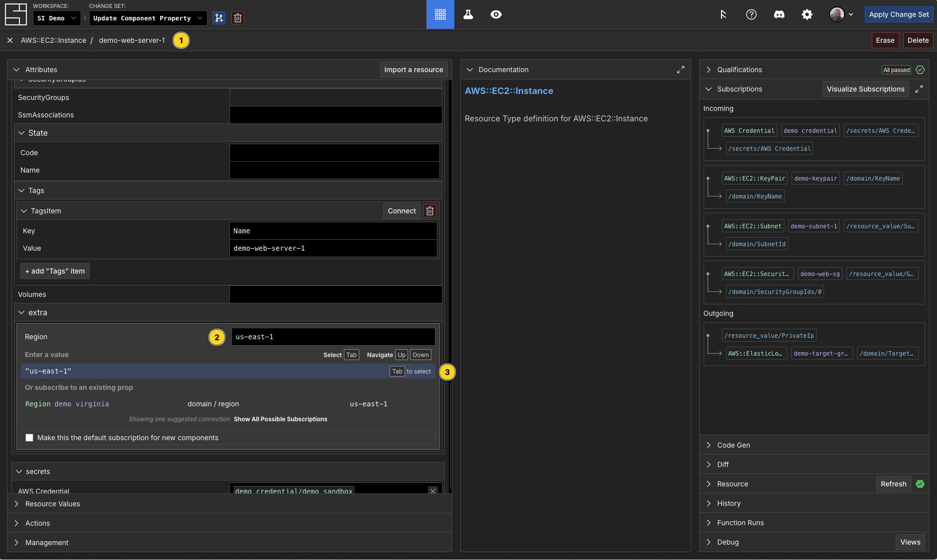Open the Update Component Property change set dropdown
The height and width of the screenshot is (560, 937).
tap(148, 18)
